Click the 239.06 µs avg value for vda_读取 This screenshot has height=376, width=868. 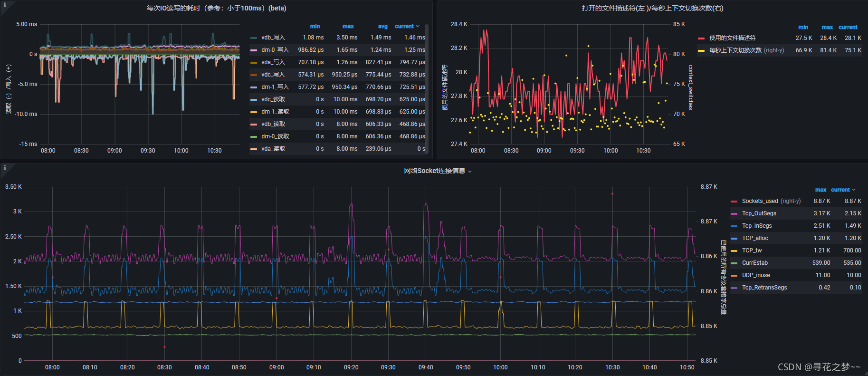pos(379,149)
